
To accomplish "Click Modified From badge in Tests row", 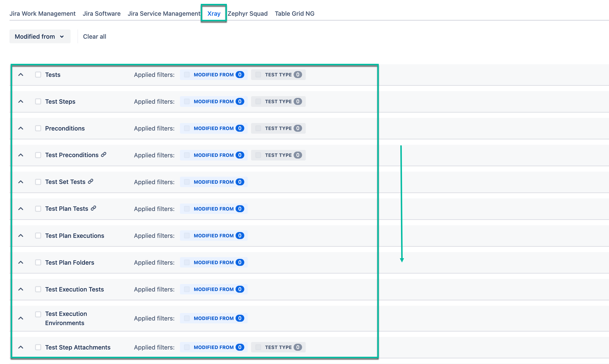I will 214,75.
